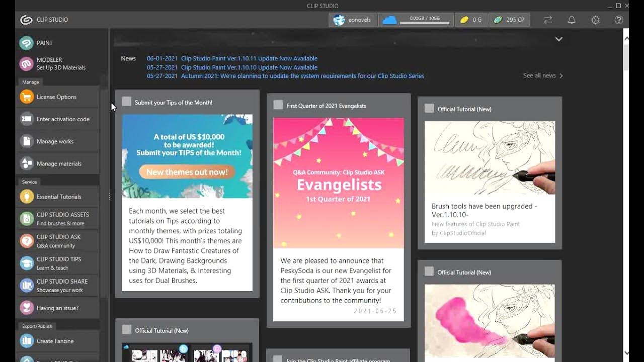Open brush strokes tutorial thumbnail
644x362 pixels.
pos(490,158)
